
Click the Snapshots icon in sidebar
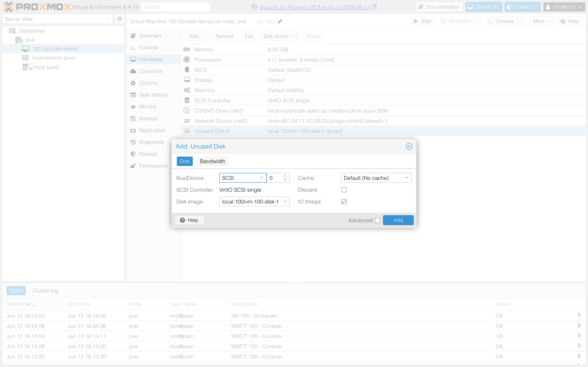click(133, 142)
